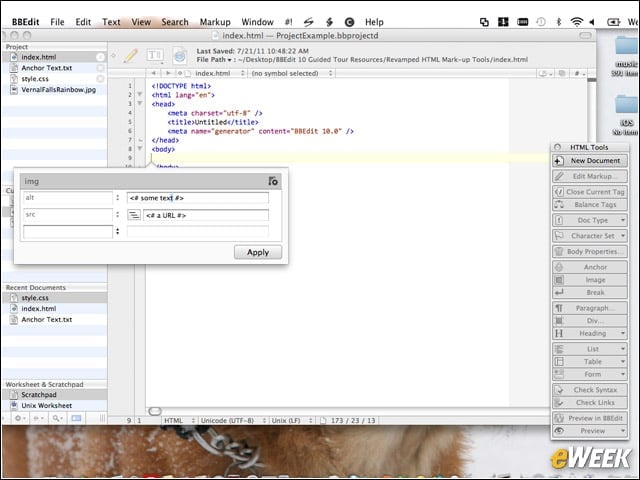
Task: Open the shebang #! menu
Action: tap(288, 22)
